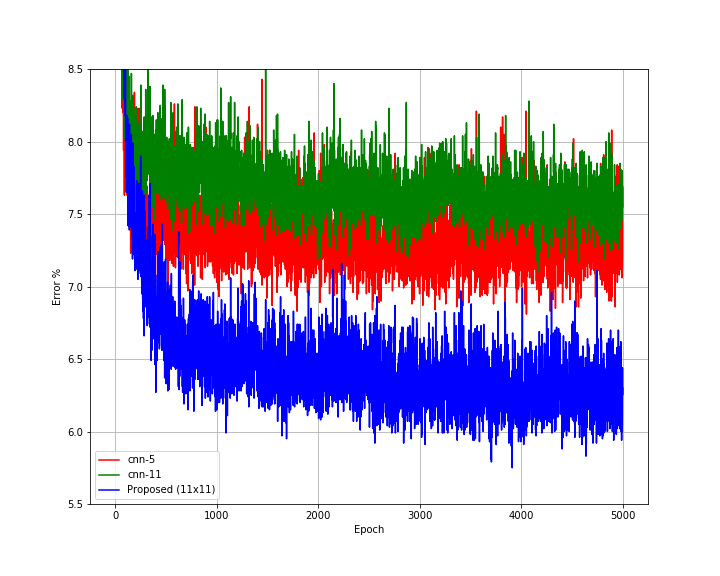Screen dimensions: 720x576
Task: Click y-axis tick label 7.0
Action: tap(75, 287)
